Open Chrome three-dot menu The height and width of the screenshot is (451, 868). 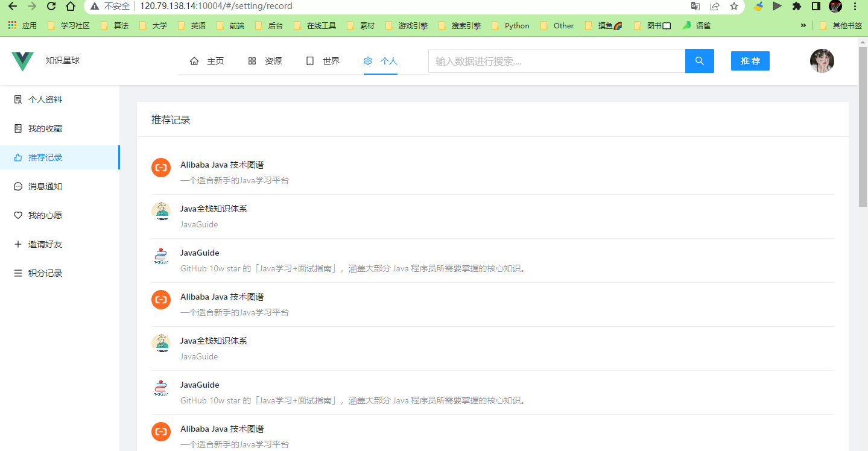855,6
